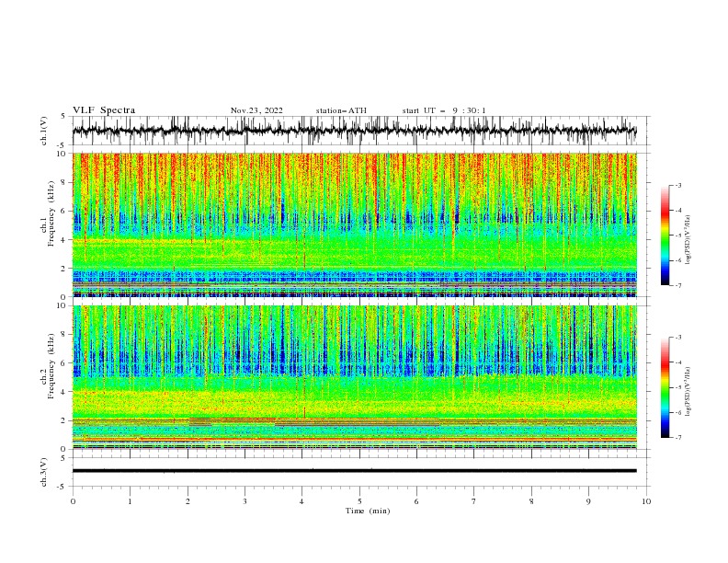Click the 'ch.1(V)' waveform axis label
The image size is (728, 563).
coord(44,131)
